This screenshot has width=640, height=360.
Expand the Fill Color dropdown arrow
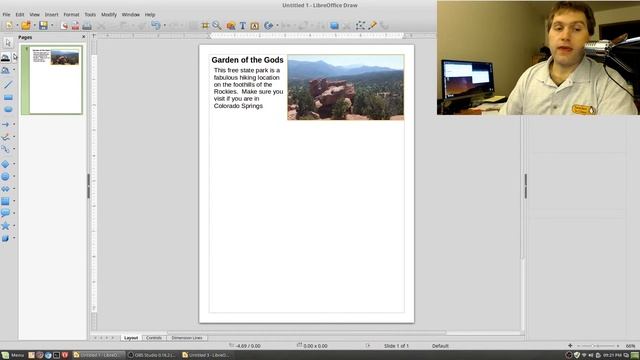coord(14,70)
